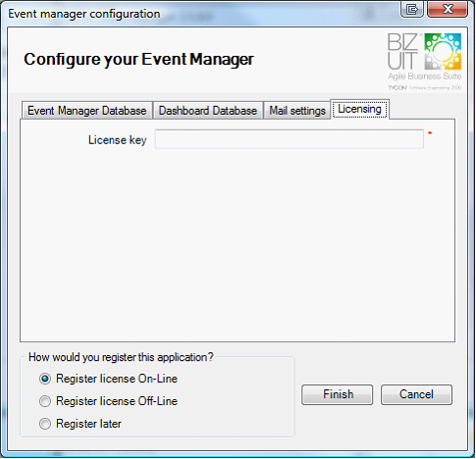
Task: Switch to the Event Manager Database tab
Action: coord(87,111)
